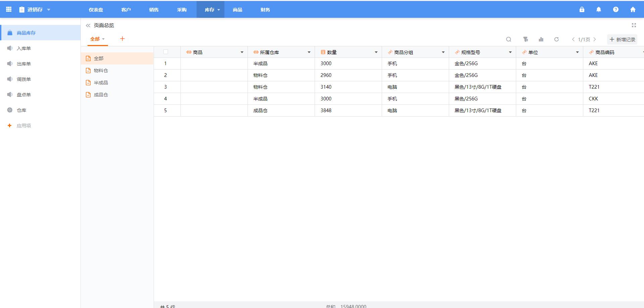
Task: Select the 物料仓 view in list
Action: point(101,71)
